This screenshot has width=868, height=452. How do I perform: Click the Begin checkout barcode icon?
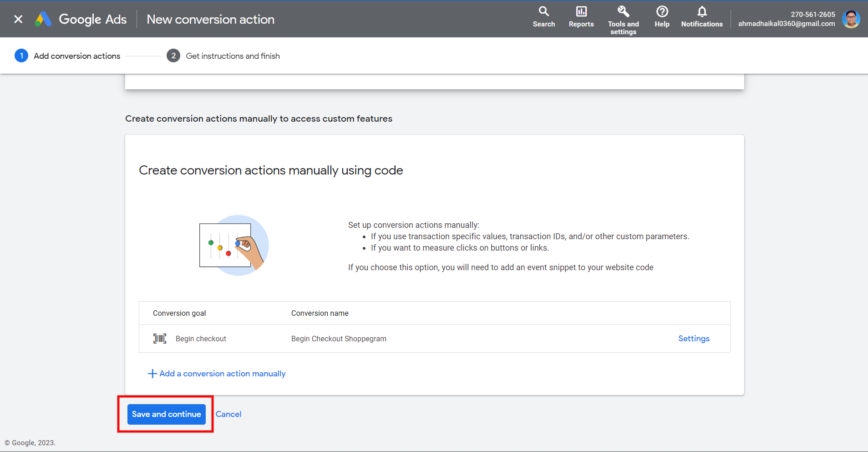click(x=160, y=339)
